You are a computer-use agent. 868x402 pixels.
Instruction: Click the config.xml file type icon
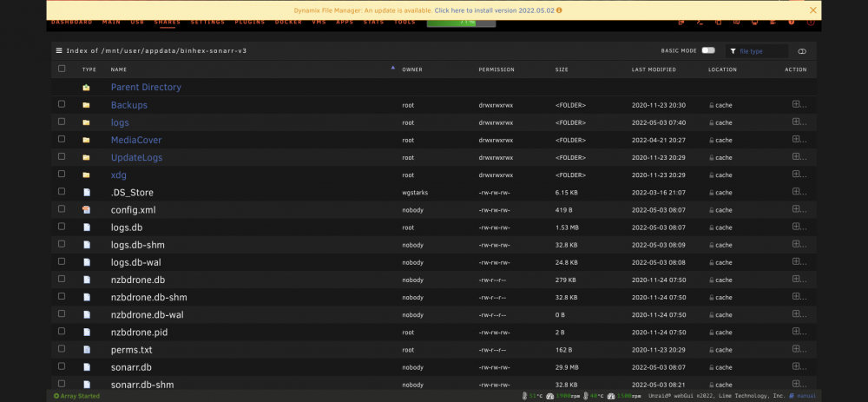(86, 210)
